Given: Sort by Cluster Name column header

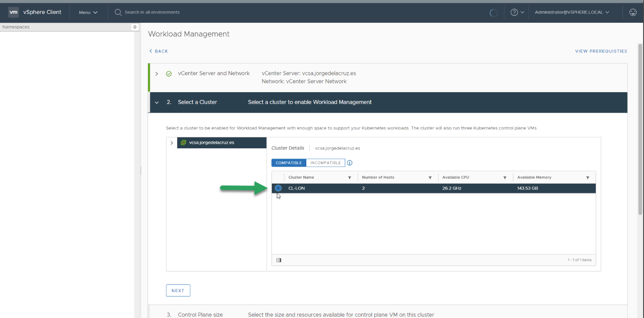Looking at the screenshot, I should click(x=301, y=177).
